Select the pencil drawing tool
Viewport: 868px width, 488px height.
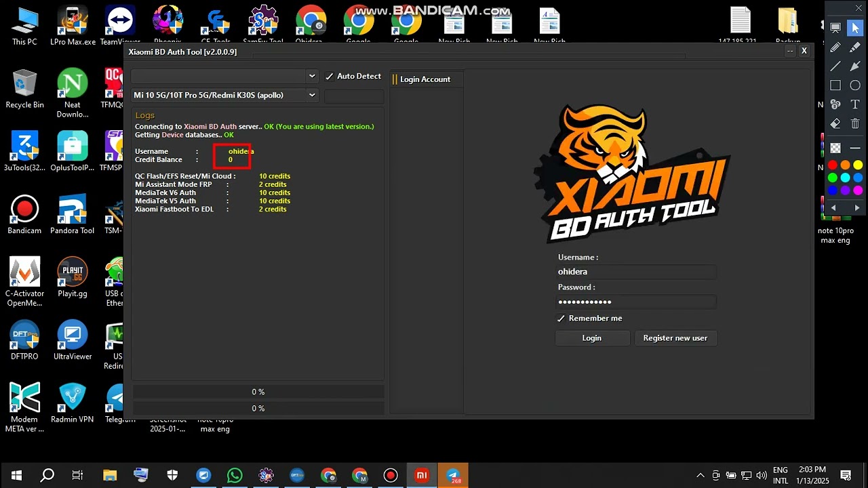click(x=835, y=47)
